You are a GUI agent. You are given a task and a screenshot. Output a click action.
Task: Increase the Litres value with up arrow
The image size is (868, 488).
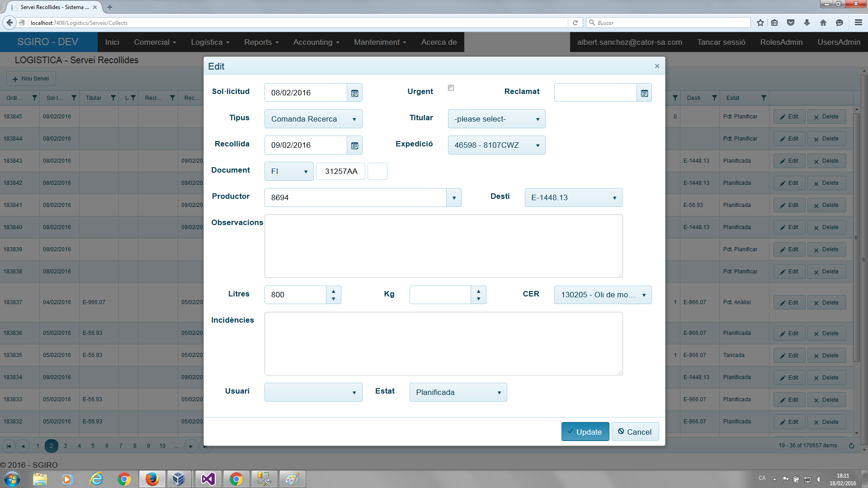pos(333,291)
